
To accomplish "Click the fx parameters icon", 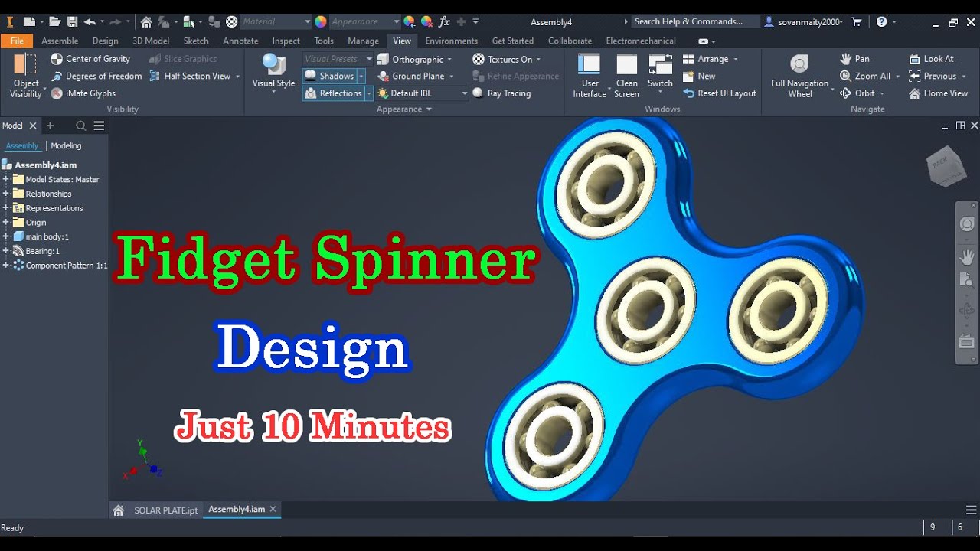I will click(444, 21).
